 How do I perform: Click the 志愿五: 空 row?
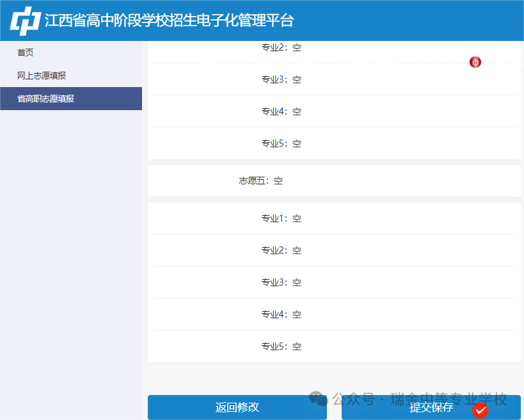334,181
